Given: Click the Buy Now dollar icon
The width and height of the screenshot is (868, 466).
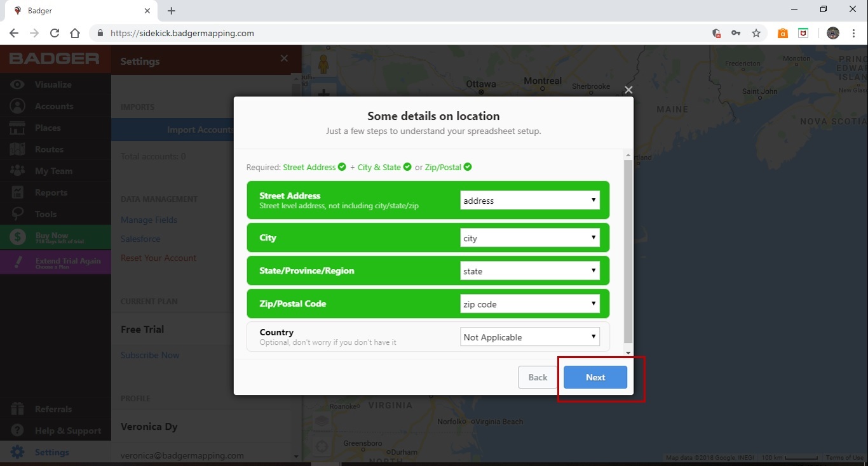Looking at the screenshot, I should 18,237.
